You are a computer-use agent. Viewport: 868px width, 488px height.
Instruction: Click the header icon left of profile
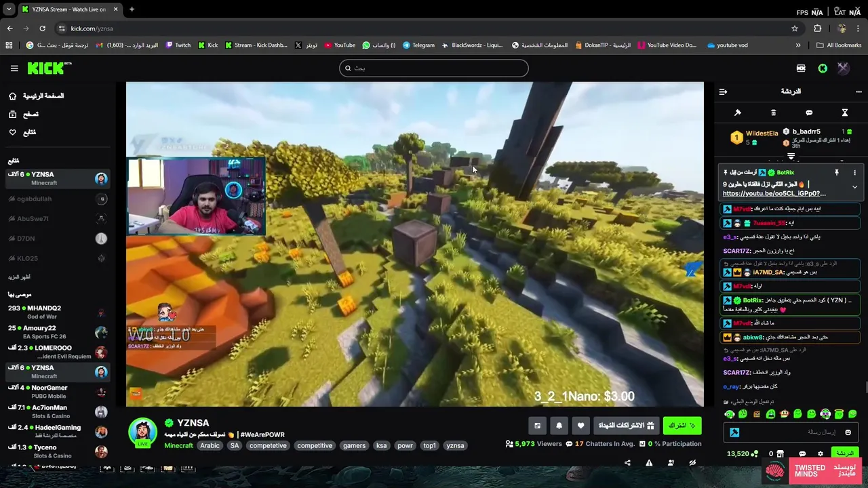pos(801,68)
